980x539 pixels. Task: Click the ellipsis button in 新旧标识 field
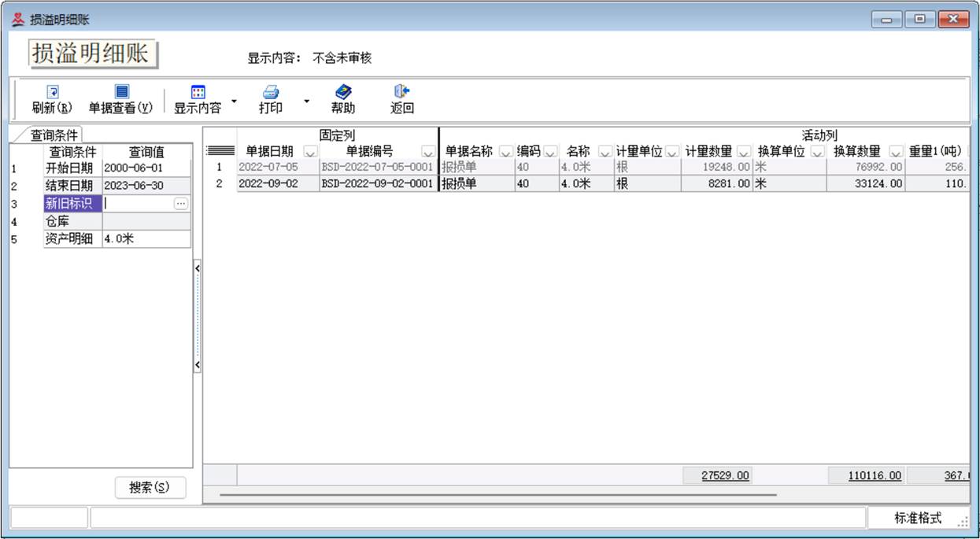pyautogui.click(x=181, y=204)
